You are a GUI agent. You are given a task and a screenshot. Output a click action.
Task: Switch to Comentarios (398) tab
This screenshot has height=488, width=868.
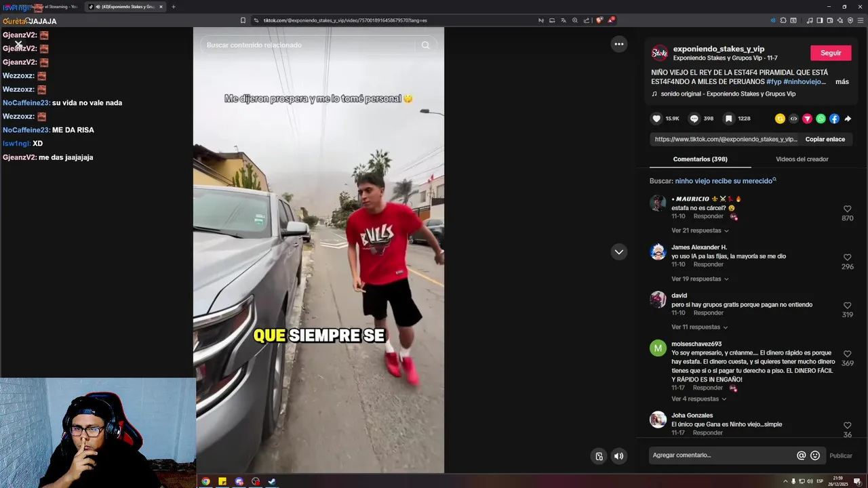point(700,159)
